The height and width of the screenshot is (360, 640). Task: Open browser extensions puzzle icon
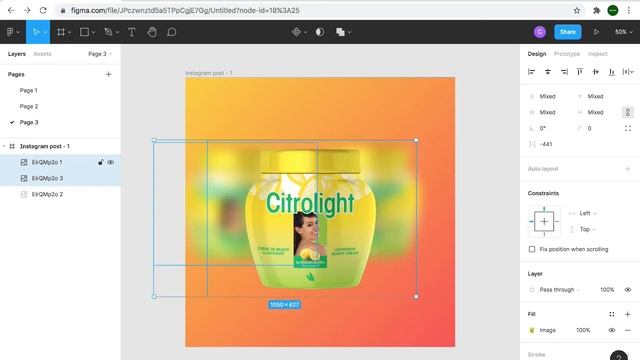[x=596, y=10]
